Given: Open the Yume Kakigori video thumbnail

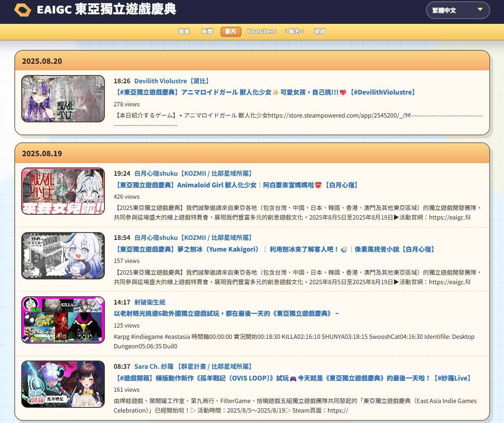Looking at the screenshot, I should pyautogui.click(x=63, y=256).
